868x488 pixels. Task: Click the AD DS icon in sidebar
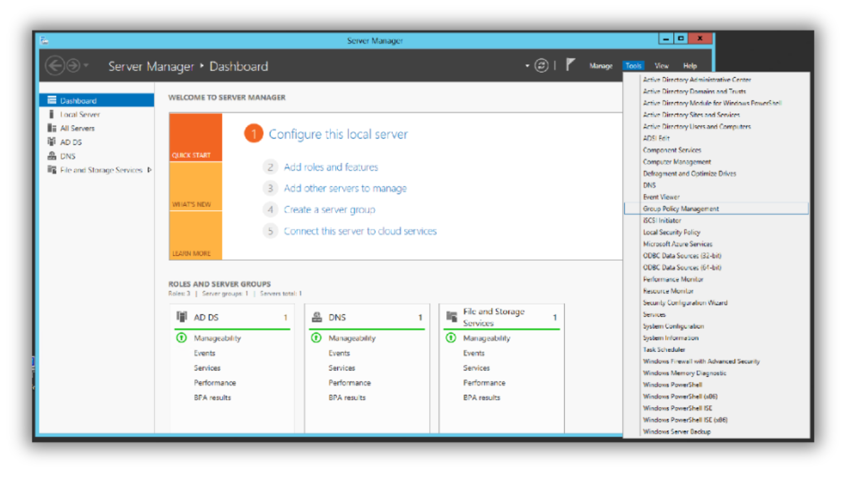pyautogui.click(x=52, y=142)
